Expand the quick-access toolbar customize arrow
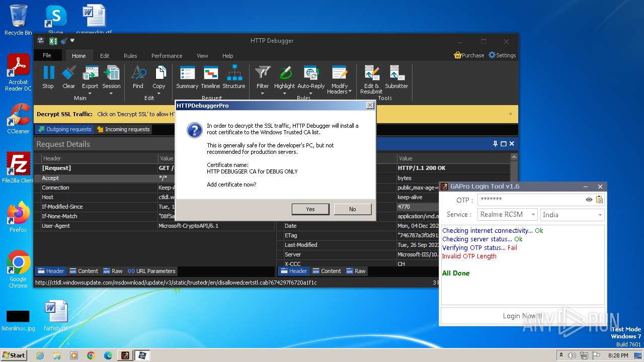The height and width of the screenshot is (362, 644). pos(72,40)
